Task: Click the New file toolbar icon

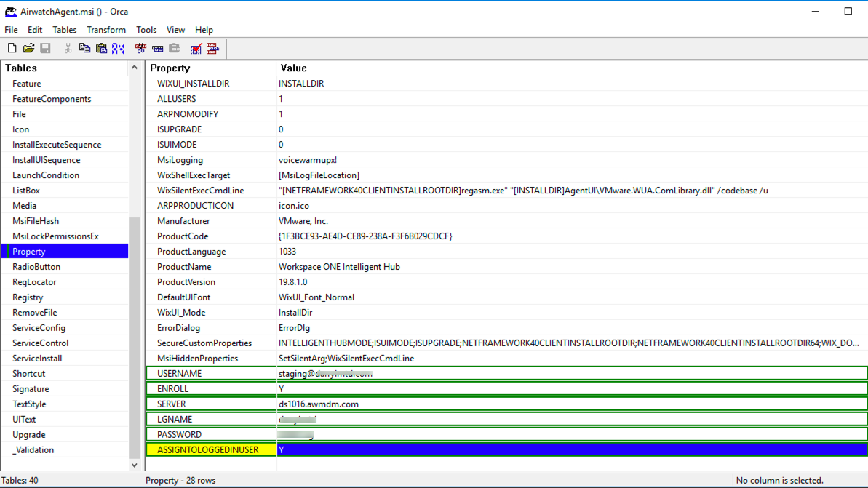Action: 12,48
